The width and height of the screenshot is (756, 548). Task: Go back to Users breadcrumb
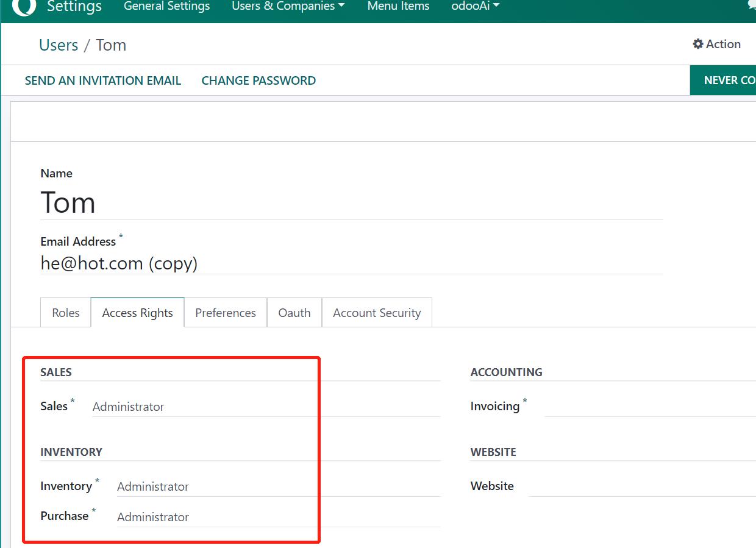click(x=59, y=45)
